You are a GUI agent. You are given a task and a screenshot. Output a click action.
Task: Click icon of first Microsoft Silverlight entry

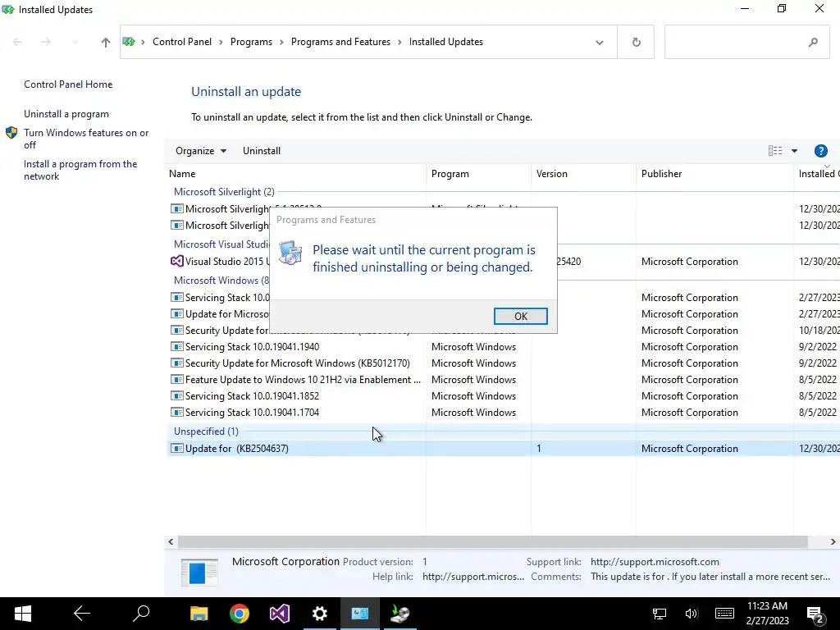177,209
